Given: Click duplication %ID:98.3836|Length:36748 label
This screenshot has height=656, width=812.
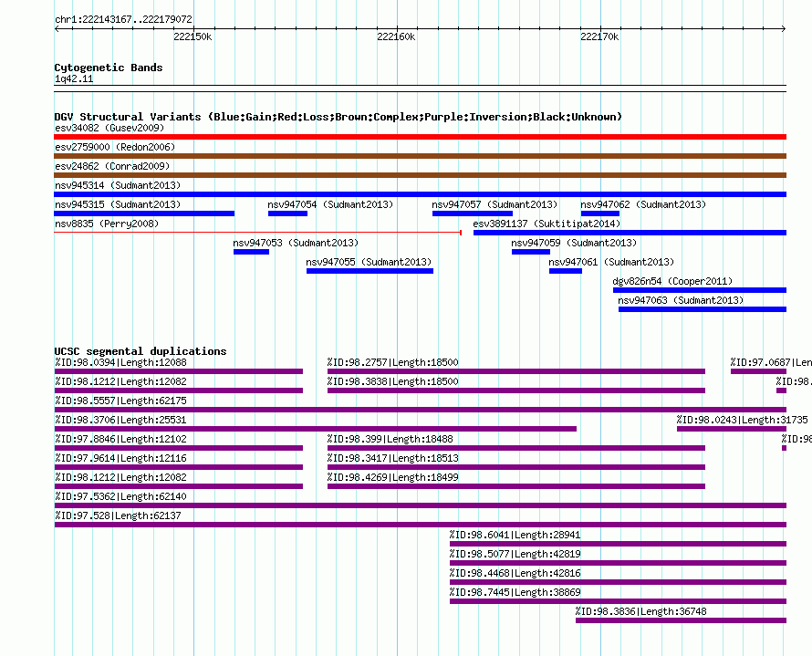Looking at the screenshot, I should pyautogui.click(x=640, y=611).
